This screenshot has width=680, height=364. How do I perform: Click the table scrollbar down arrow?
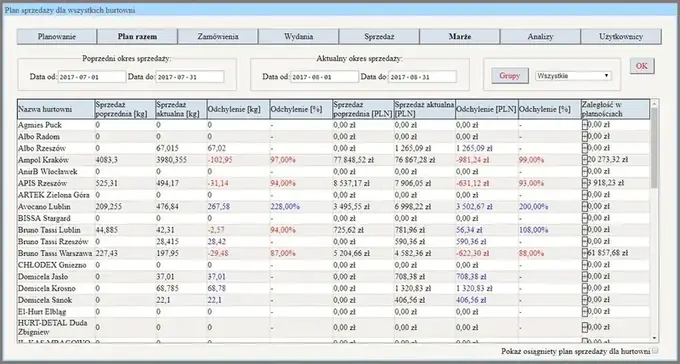pyautogui.click(x=654, y=338)
